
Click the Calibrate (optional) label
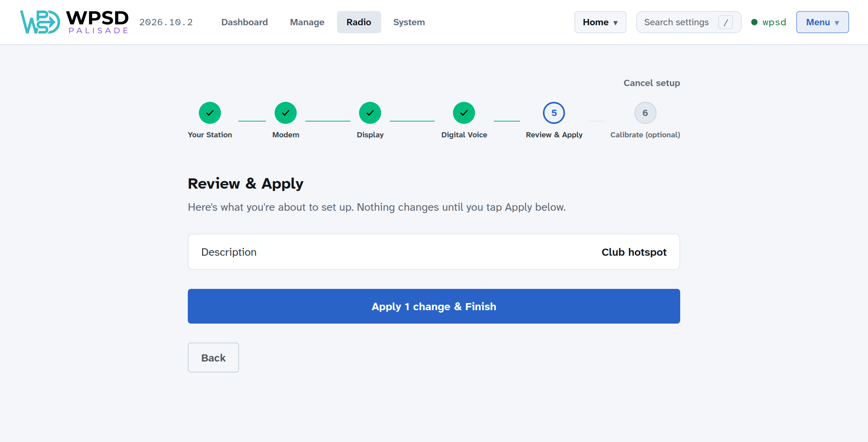coord(645,135)
